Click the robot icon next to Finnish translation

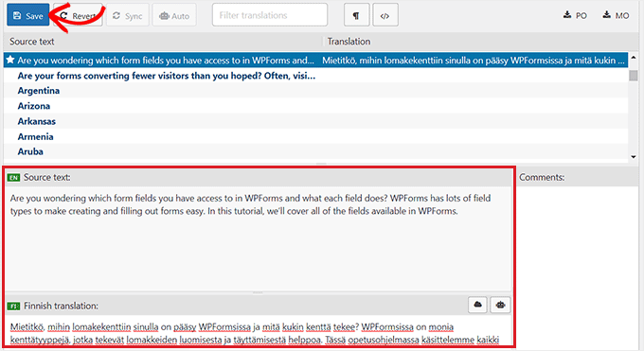500,305
